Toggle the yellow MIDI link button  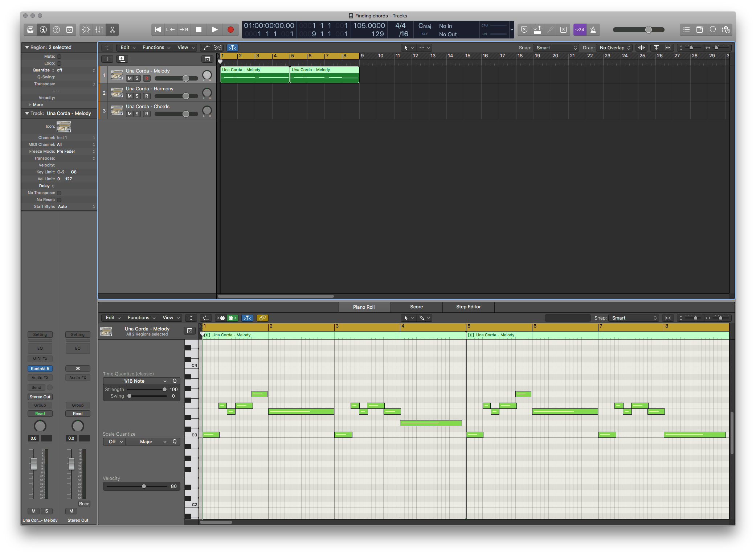coord(262,318)
